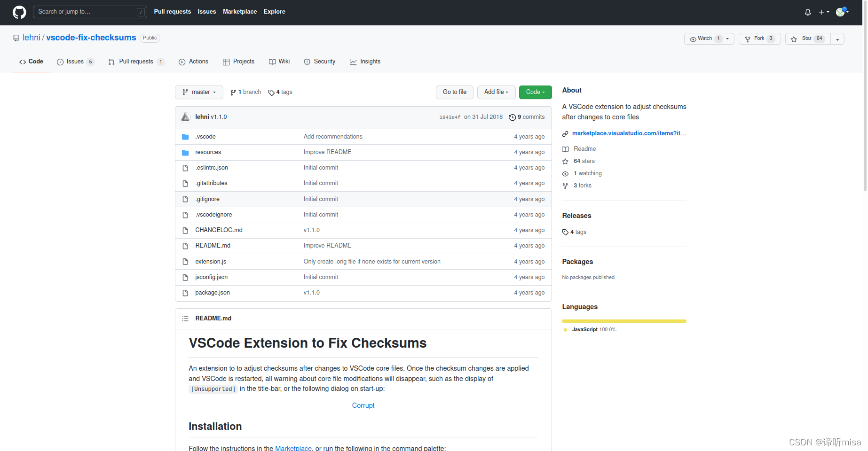The image size is (868, 451).
Task: Open Pull requests in top navigation
Action: (173, 12)
